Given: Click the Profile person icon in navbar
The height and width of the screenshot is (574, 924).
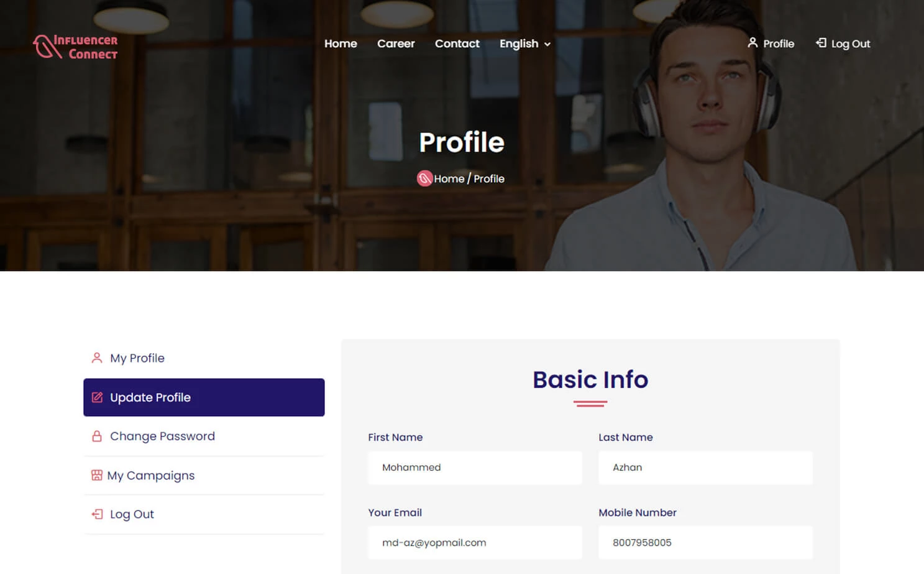Looking at the screenshot, I should point(752,44).
